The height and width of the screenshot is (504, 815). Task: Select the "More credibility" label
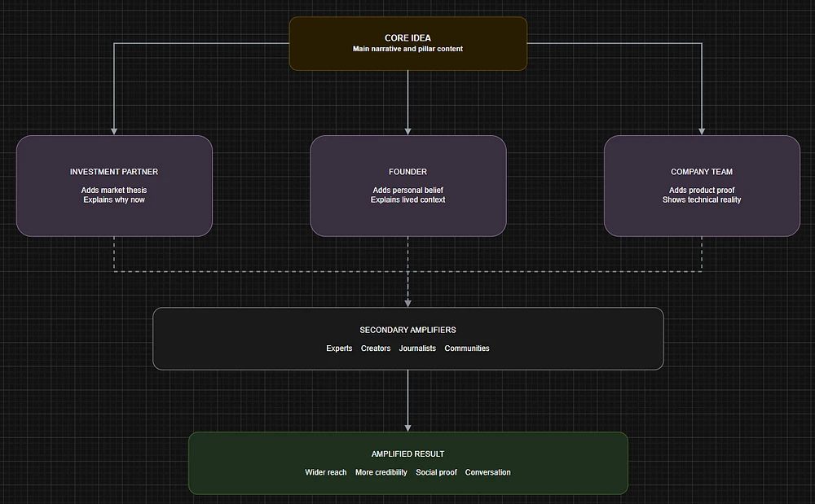coord(381,472)
